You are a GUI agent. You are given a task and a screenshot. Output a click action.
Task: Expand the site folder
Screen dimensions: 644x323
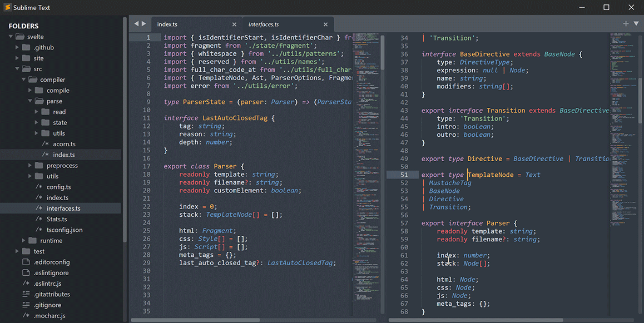17,58
